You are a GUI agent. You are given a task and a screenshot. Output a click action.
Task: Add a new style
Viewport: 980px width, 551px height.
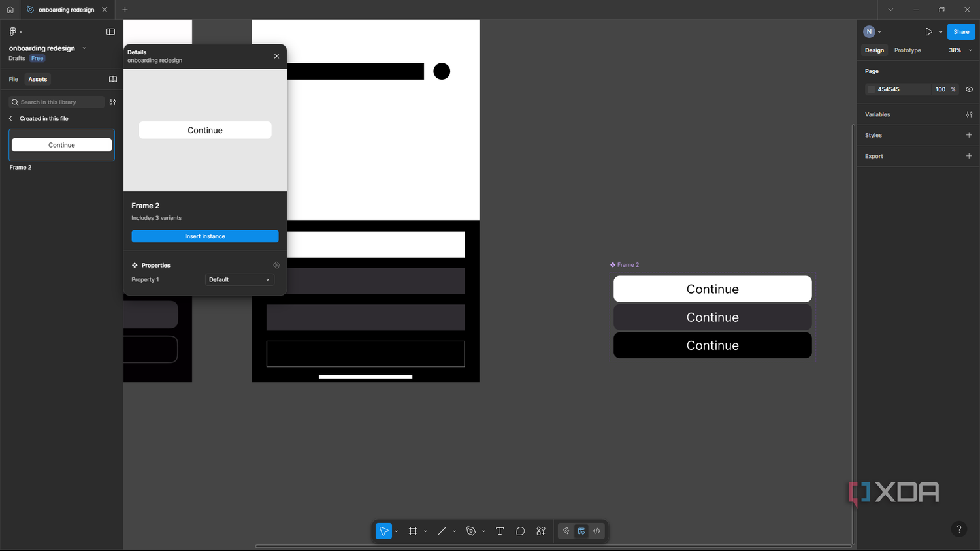[969, 135]
